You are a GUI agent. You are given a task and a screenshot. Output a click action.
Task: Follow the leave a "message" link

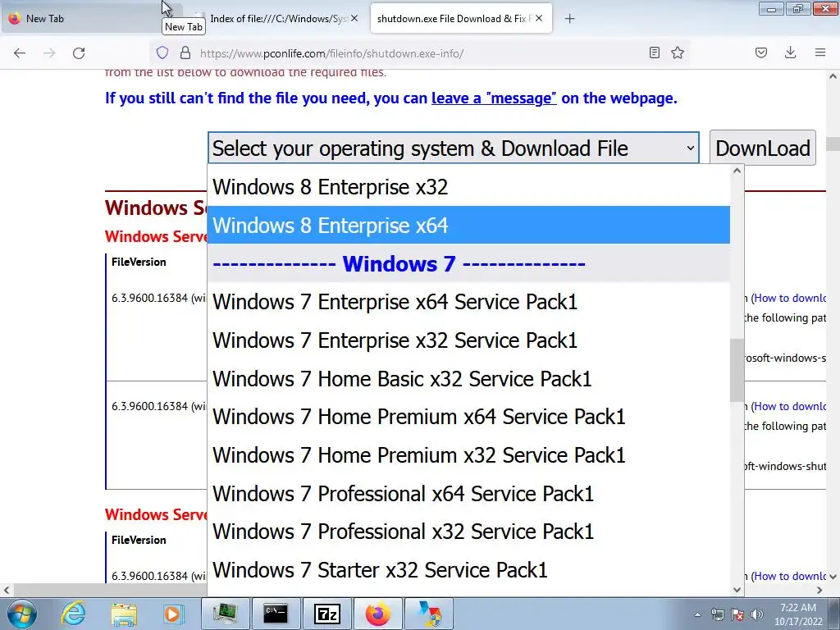coord(494,98)
